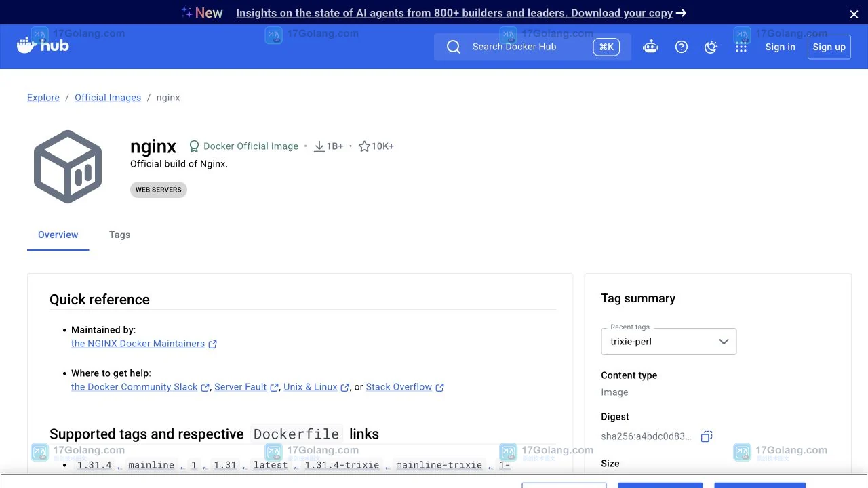Click the latest tag link
This screenshot has width=868, height=488.
point(271,465)
